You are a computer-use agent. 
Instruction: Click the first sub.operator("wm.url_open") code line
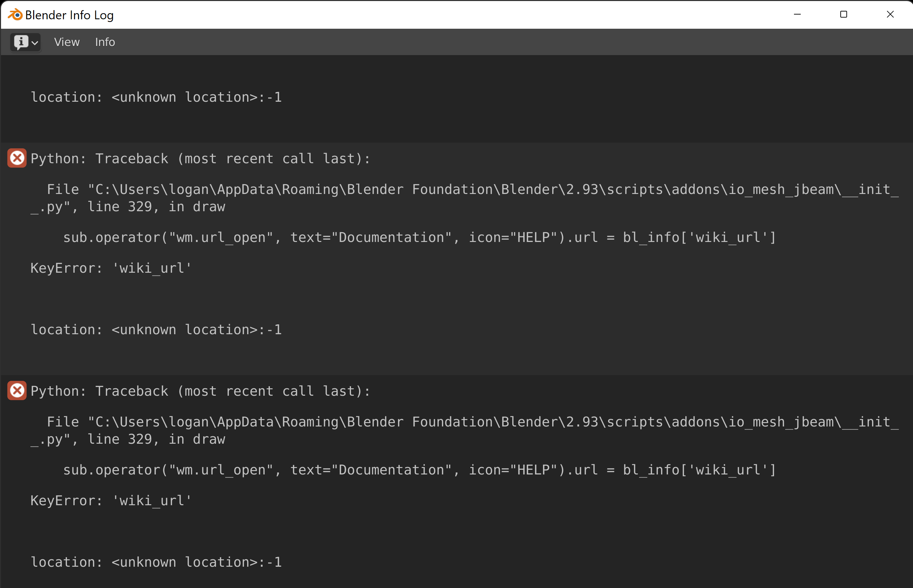pyautogui.click(x=419, y=238)
